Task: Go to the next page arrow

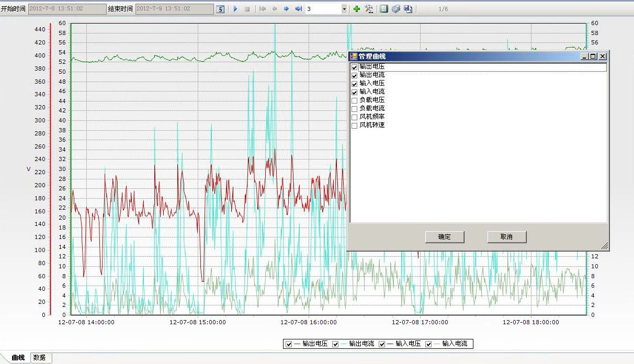Action: pos(286,9)
